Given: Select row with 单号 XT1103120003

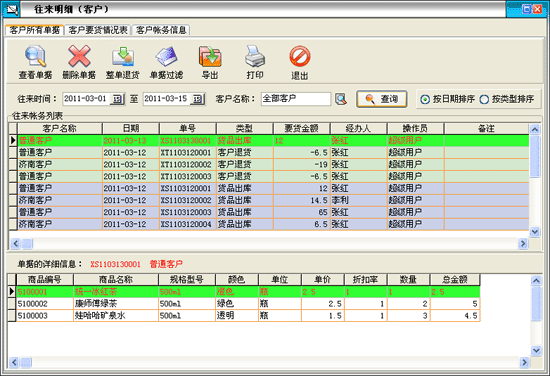Looking at the screenshot, I should click(x=269, y=176).
